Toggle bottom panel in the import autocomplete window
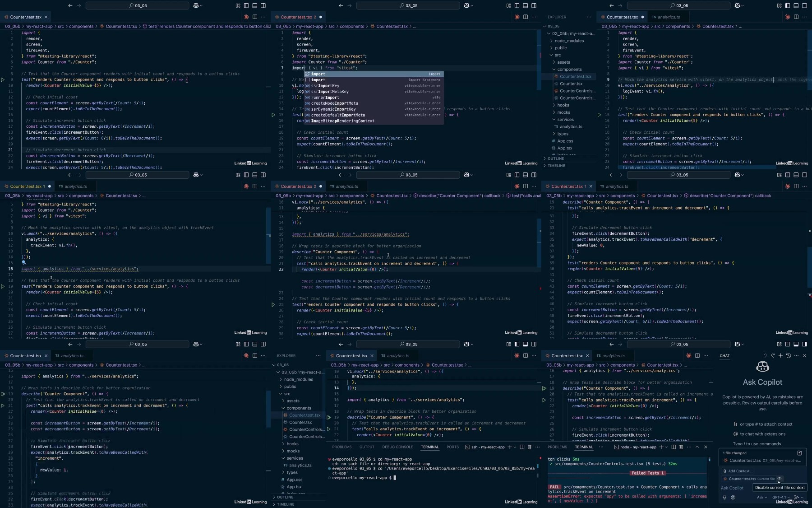Viewport: 812px width, 508px height. pyautogui.click(x=526, y=5)
